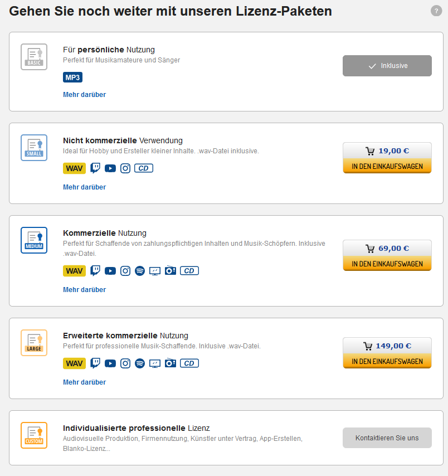Image resolution: width=448 pixels, height=476 pixels.
Task: Click the MEDIUM license package icon
Action: pyautogui.click(x=34, y=240)
